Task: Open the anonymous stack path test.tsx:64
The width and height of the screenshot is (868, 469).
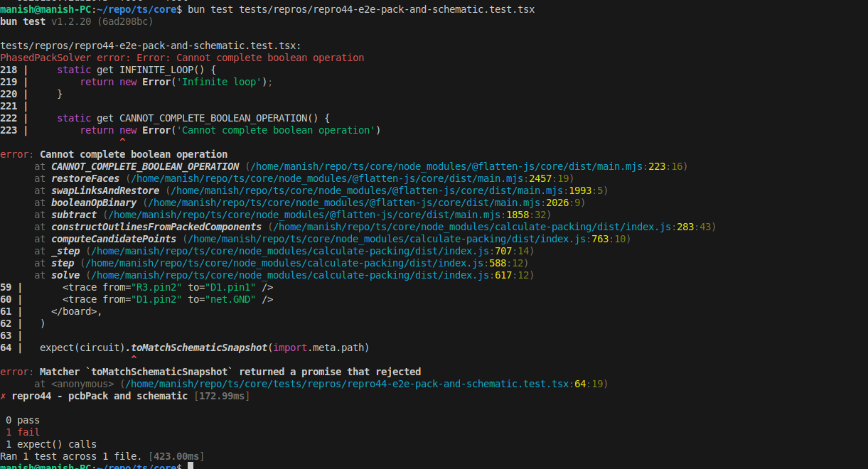Action: pos(364,384)
